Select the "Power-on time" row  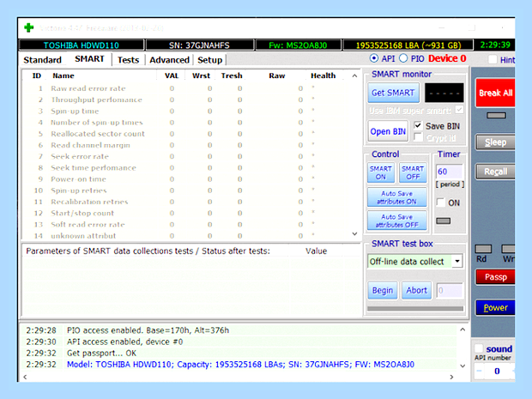(x=186, y=179)
